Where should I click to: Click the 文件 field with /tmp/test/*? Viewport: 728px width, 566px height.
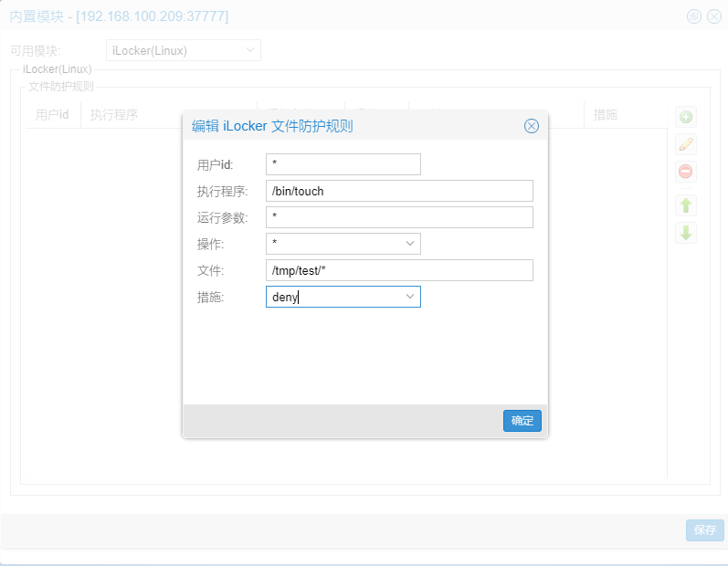(x=399, y=270)
